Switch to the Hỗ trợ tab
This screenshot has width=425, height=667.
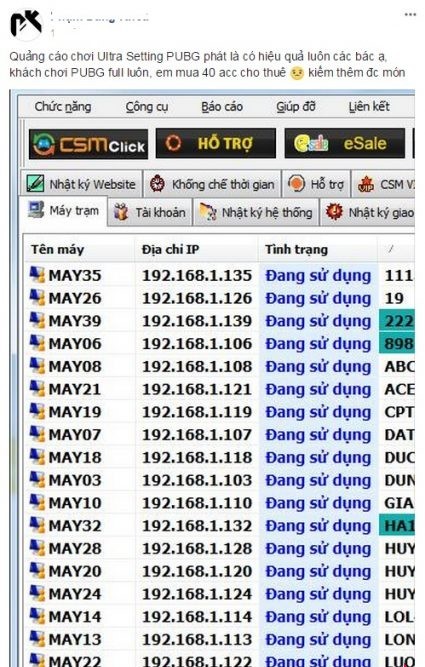pyautogui.click(x=316, y=184)
